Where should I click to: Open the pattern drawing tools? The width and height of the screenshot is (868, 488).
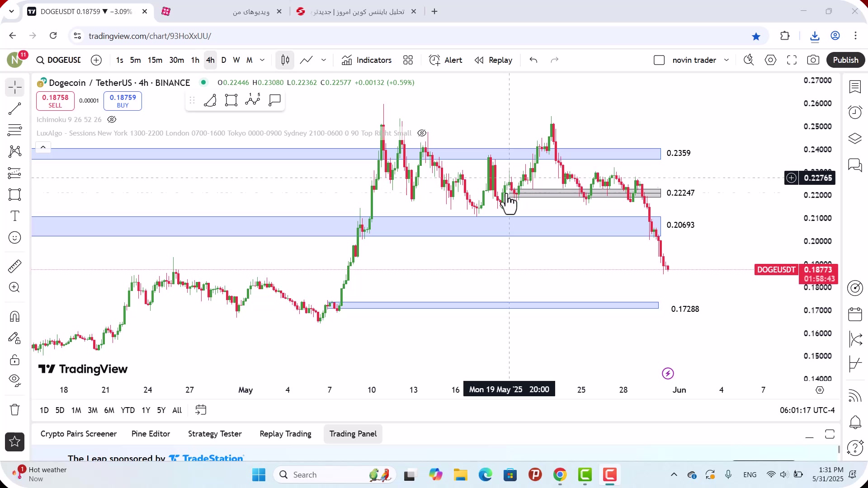[x=15, y=151]
